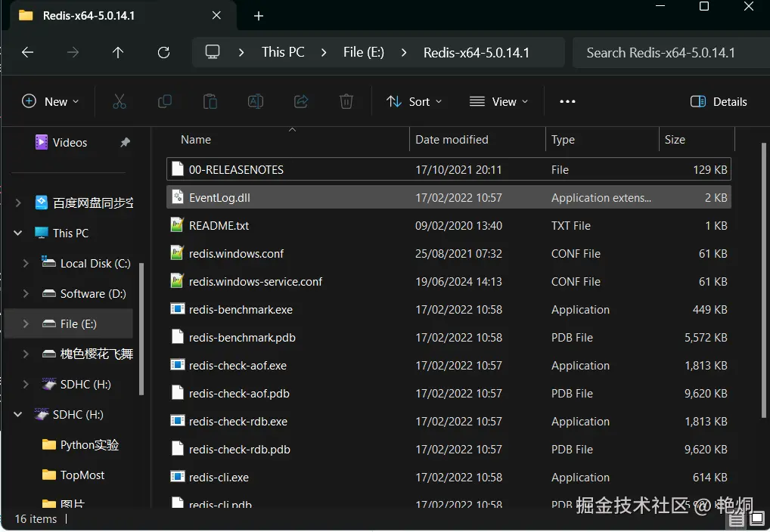770x532 pixels.
Task: Click the Paste clipboard icon
Action: 210,101
